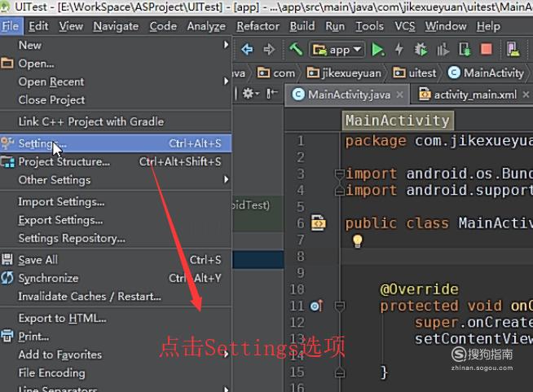The image size is (533, 392).
Task: Open the Window menu
Action: coord(446,26)
